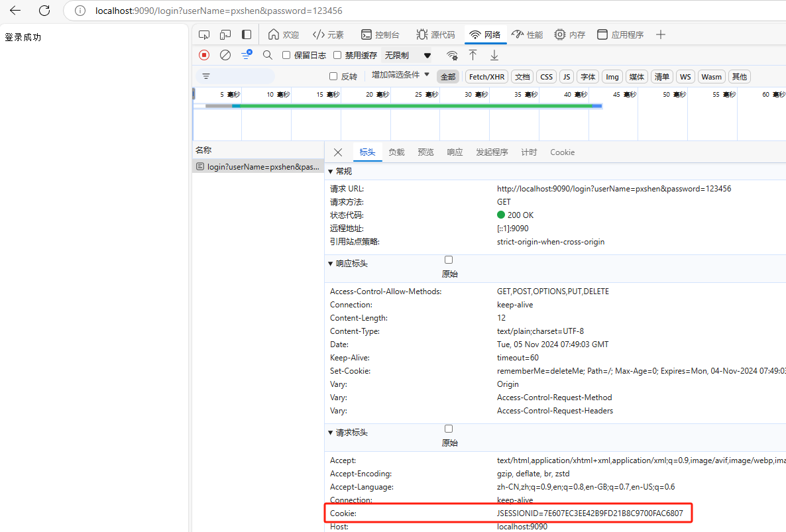
Task: Filter by 字体 requests
Action: pos(588,77)
